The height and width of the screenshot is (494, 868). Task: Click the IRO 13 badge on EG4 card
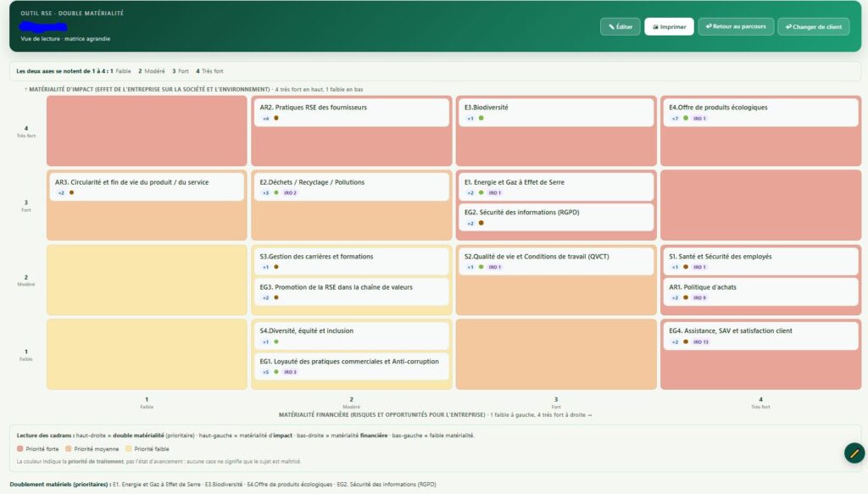coord(700,341)
